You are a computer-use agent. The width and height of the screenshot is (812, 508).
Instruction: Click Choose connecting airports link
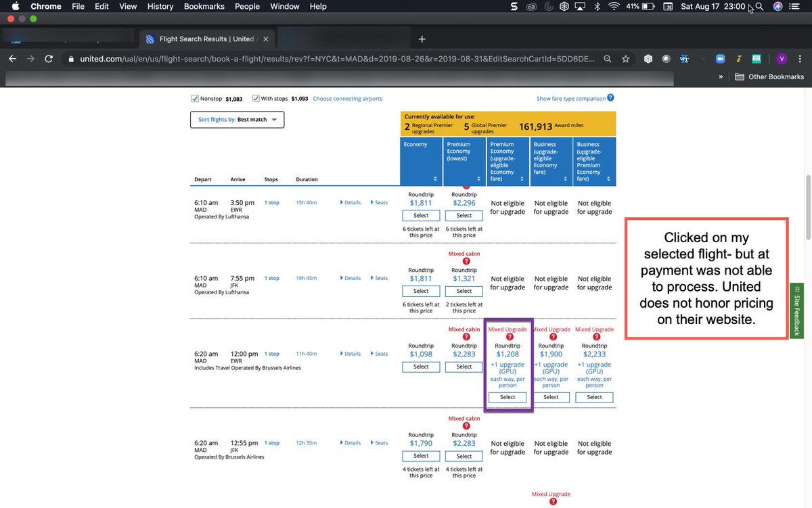(347, 99)
